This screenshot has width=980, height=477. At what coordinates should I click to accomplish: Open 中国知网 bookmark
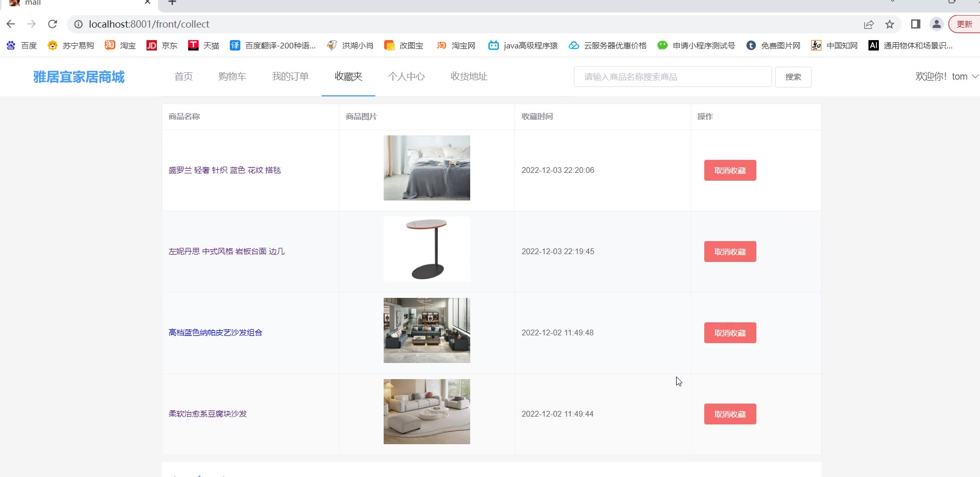[x=835, y=45]
